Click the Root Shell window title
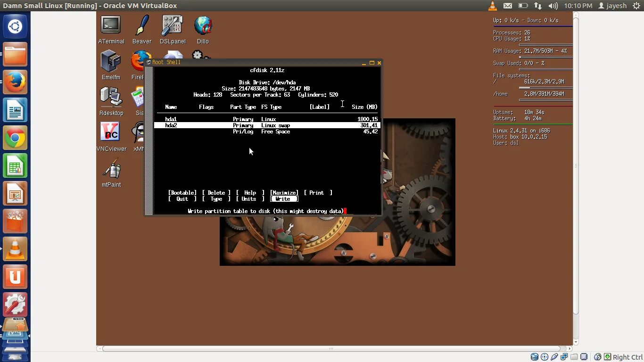 pyautogui.click(x=166, y=62)
